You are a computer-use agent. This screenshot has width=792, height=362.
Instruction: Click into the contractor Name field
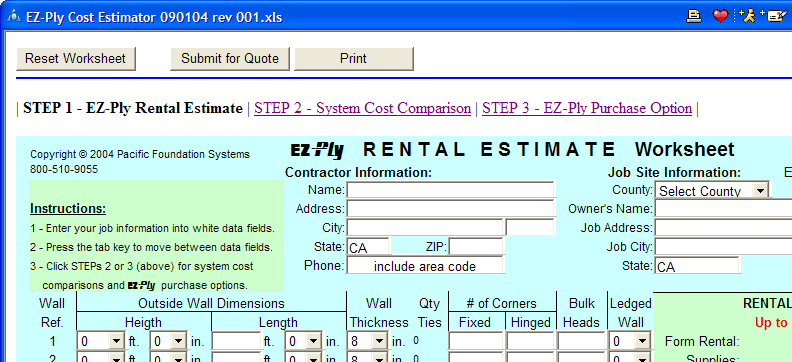point(451,190)
